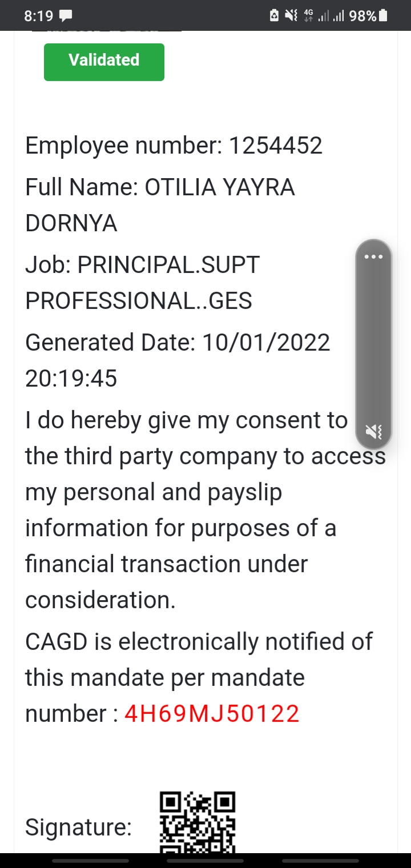Tap the Employee number line

point(174,146)
